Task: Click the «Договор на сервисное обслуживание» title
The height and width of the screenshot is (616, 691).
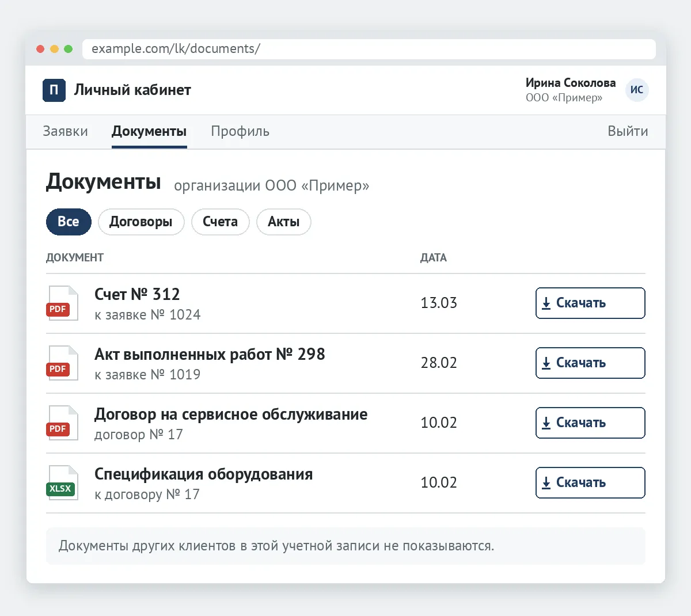Action: pyautogui.click(x=231, y=414)
